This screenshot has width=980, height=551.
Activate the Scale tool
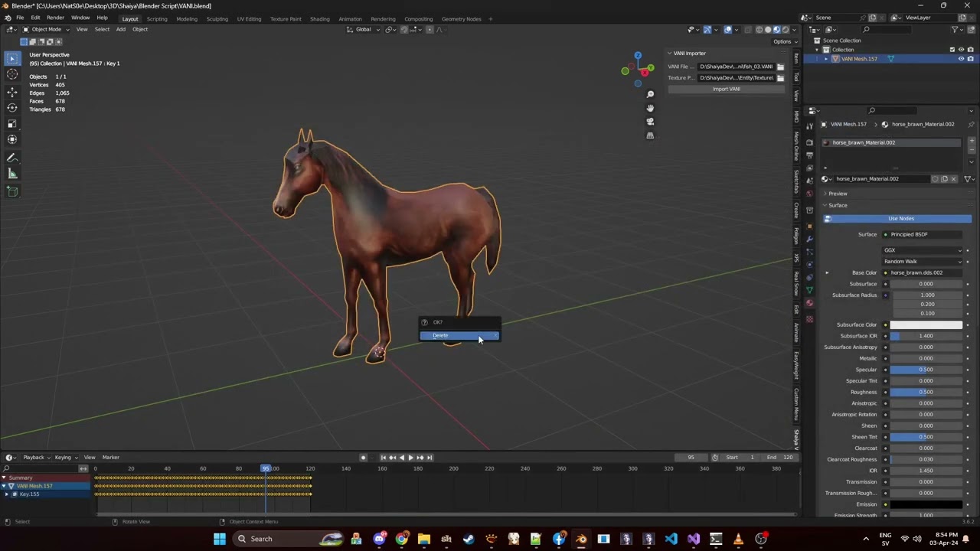pos(12,124)
